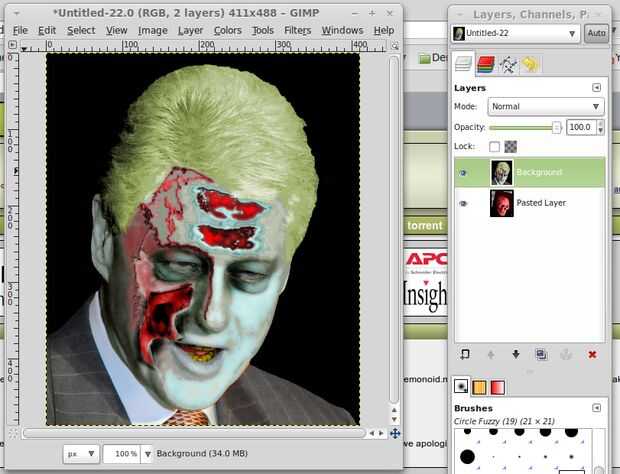Viewport: 620px width, 474px height.
Task: Open the Patterns tab icon
Action: click(x=479, y=387)
